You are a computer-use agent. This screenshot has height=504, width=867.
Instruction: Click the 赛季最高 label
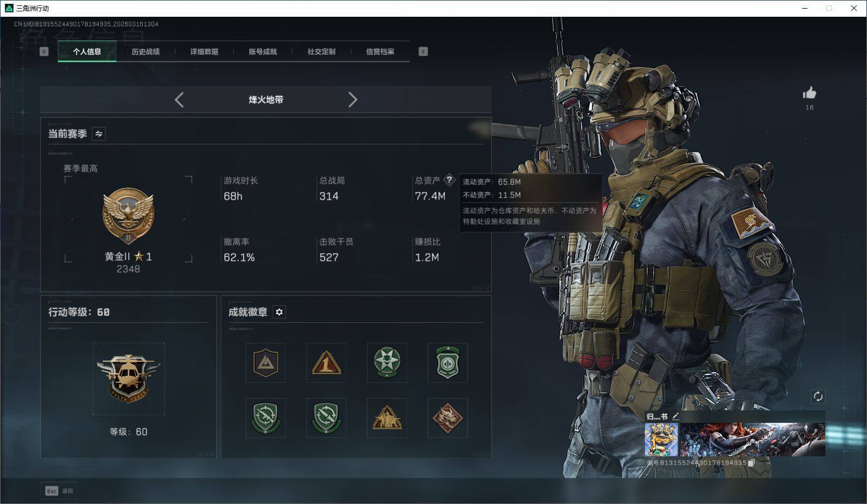[81, 168]
